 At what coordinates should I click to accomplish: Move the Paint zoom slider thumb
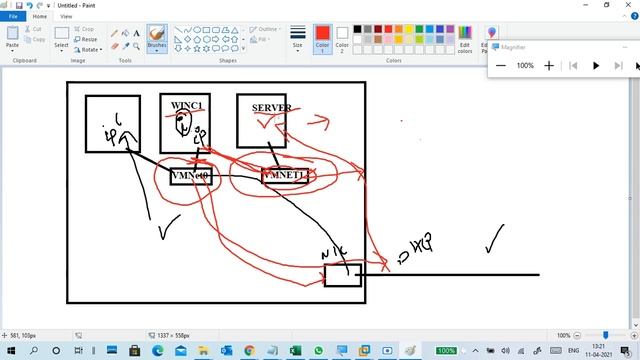(x=606, y=335)
